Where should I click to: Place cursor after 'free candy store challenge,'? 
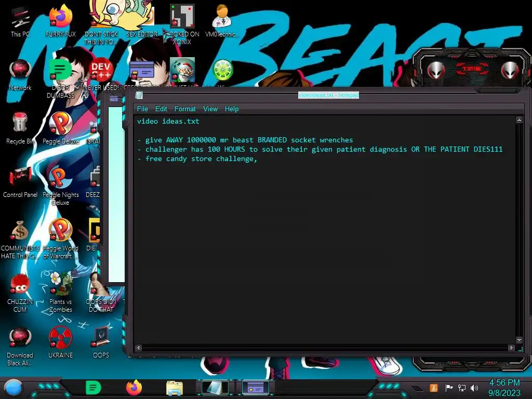click(258, 159)
